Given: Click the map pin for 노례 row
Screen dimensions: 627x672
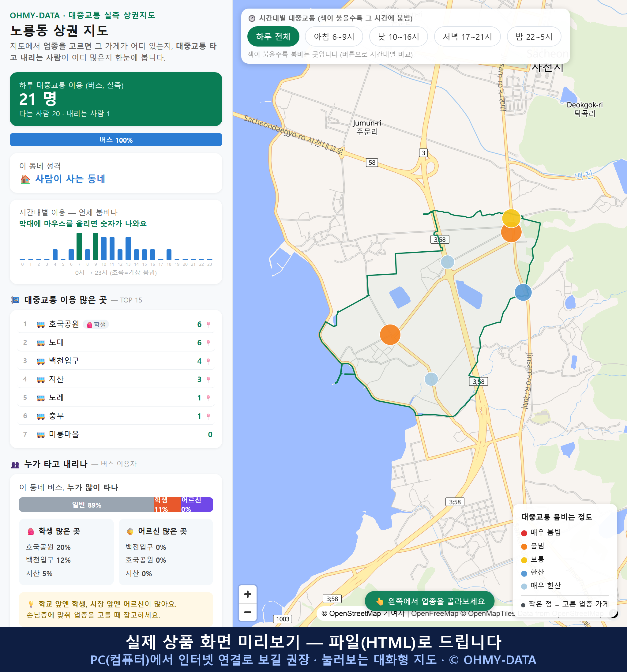Looking at the screenshot, I should pos(208,398).
